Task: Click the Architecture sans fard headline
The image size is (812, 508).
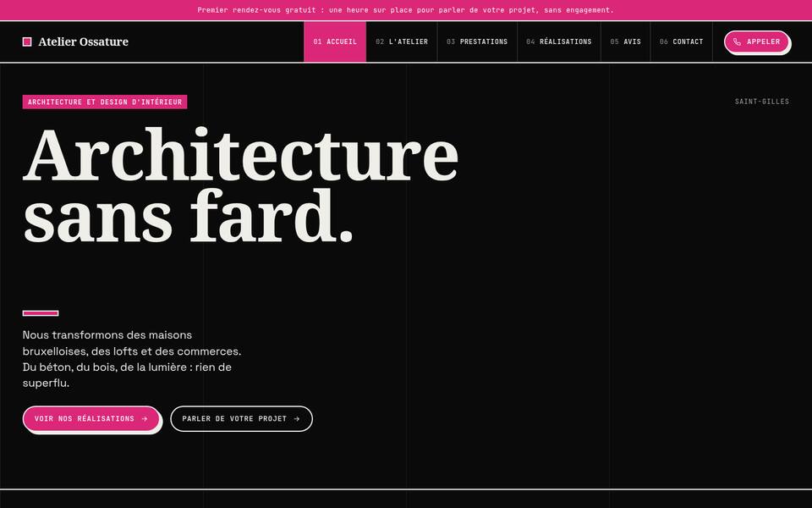Action: point(241,185)
